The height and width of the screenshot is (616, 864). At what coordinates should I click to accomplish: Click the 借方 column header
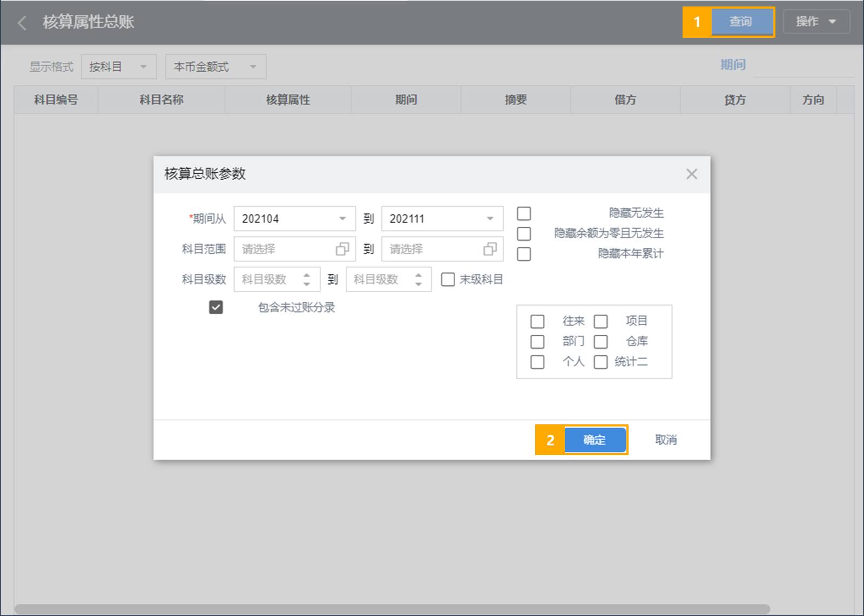tap(625, 100)
